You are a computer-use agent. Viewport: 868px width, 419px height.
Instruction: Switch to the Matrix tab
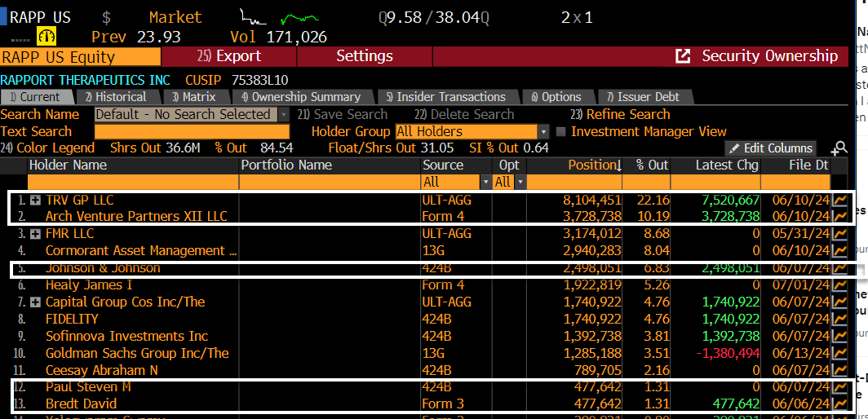pos(194,97)
